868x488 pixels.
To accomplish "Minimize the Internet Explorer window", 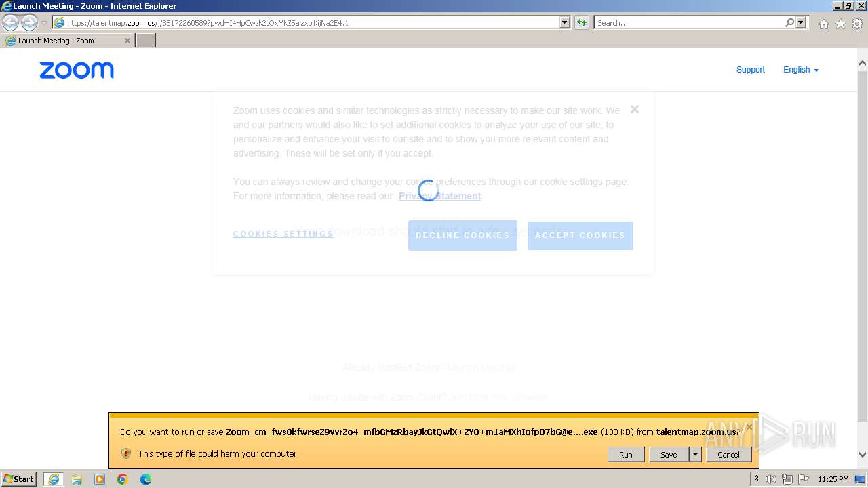I will coord(837,6).
